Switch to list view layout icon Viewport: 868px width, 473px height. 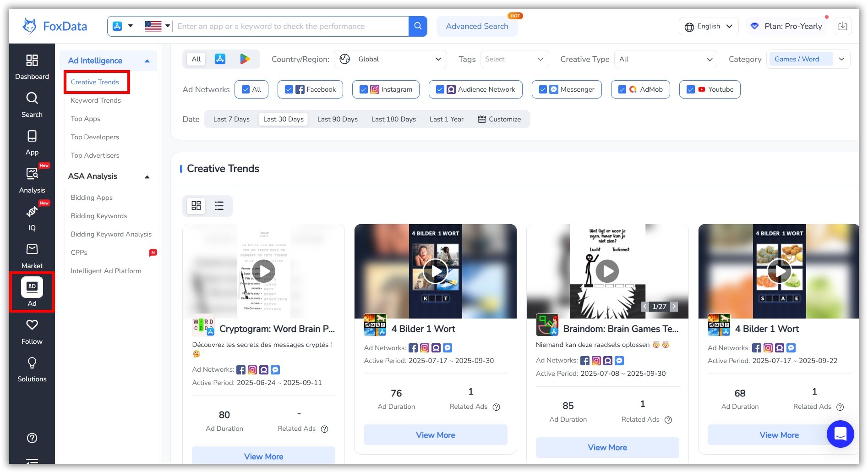coord(219,206)
